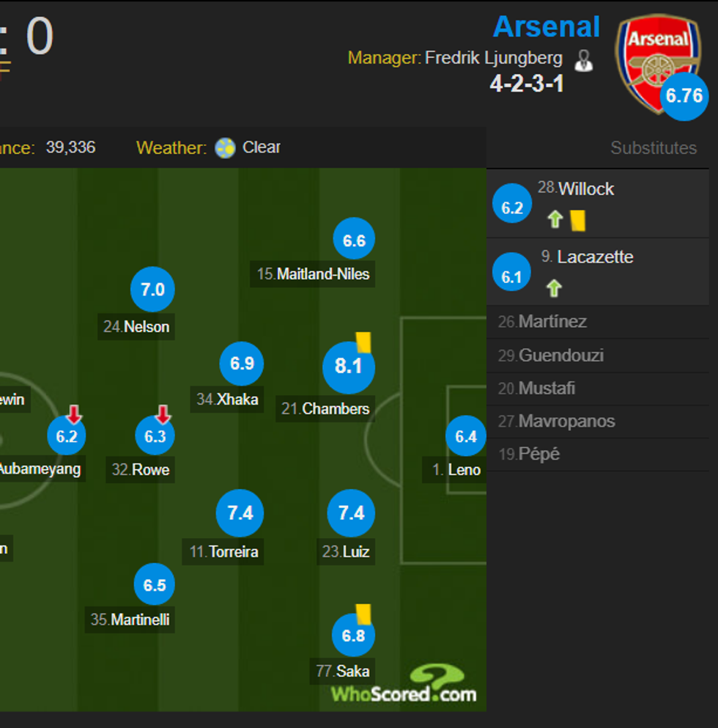The width and height of the screenshot is (718, 728).
Task: Open the Arsenal team name link
Action: (547, 27)
